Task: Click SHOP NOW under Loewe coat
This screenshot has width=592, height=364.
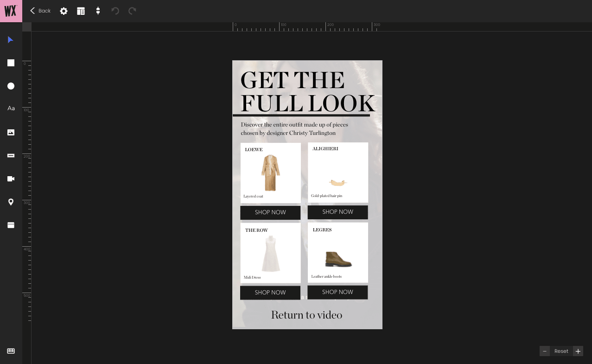Action: tap(270, 212)
